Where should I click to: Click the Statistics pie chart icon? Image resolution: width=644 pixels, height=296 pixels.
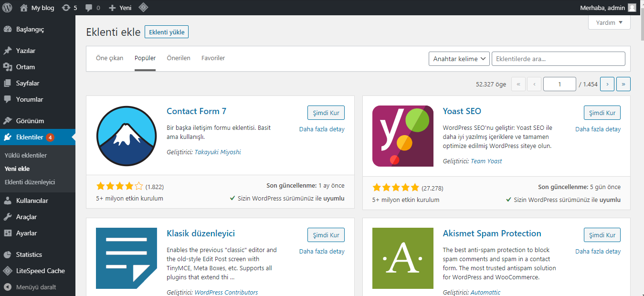8,254
